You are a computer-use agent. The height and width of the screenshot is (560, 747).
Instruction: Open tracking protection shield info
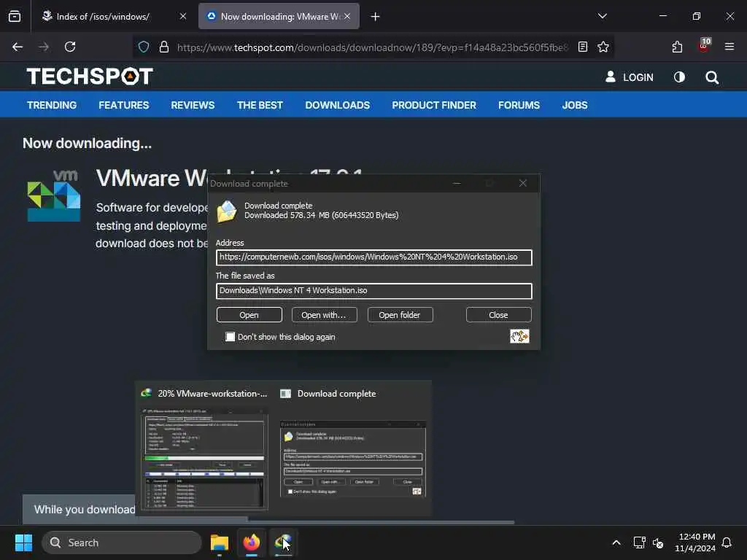click(x=144, y=47)
